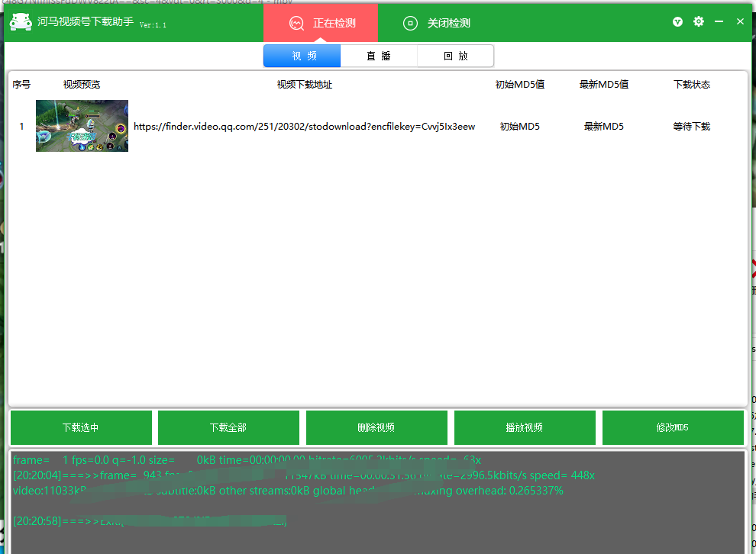Viewport: 756px width, 554px height.
Task: Click the 视频下载地址 column header
Action: [x=304, y=85]
